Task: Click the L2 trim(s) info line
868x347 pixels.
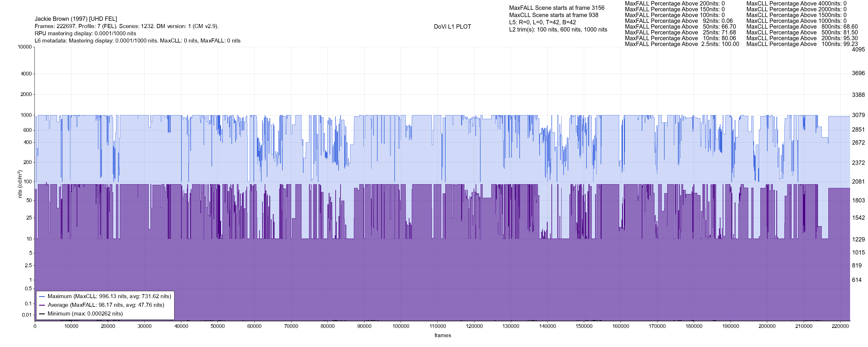Action: (x=558, y=30)
